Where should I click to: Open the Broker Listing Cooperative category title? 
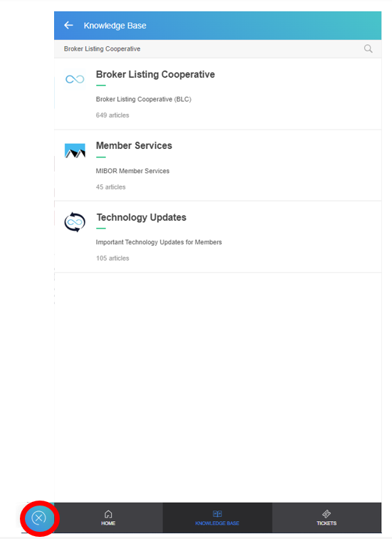(x=155, y=74)
